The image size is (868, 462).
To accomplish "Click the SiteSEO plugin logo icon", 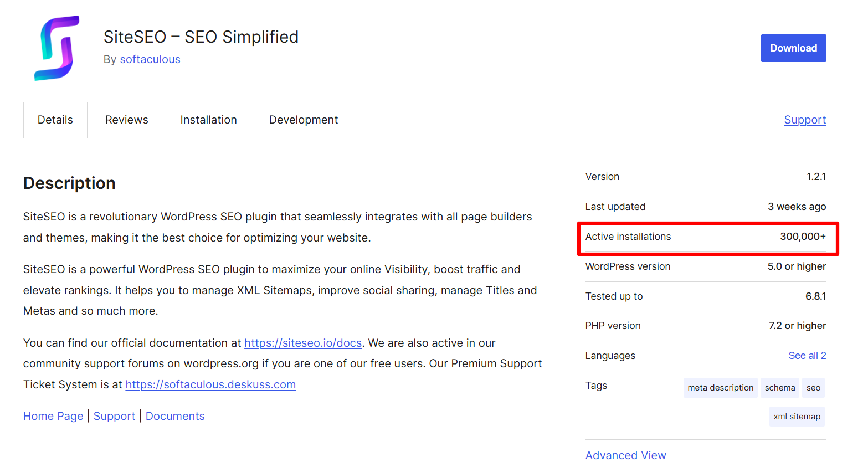I will (57, 48).
